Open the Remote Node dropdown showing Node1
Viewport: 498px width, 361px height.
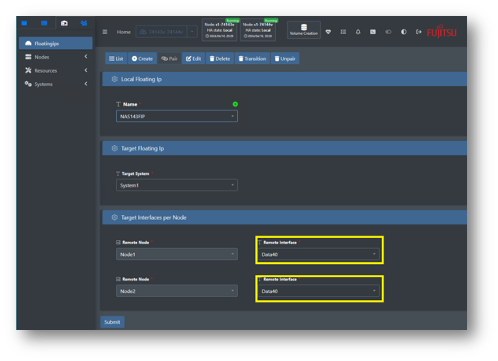(177, 254)
